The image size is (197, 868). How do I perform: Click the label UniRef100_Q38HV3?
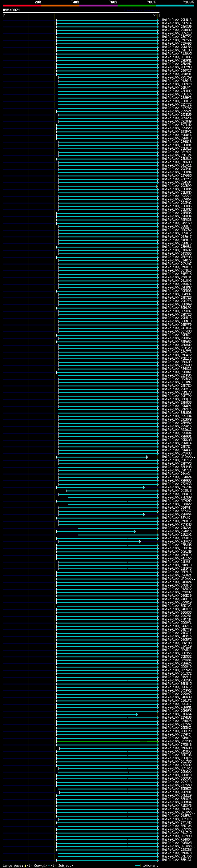click(x=177, y=98)
